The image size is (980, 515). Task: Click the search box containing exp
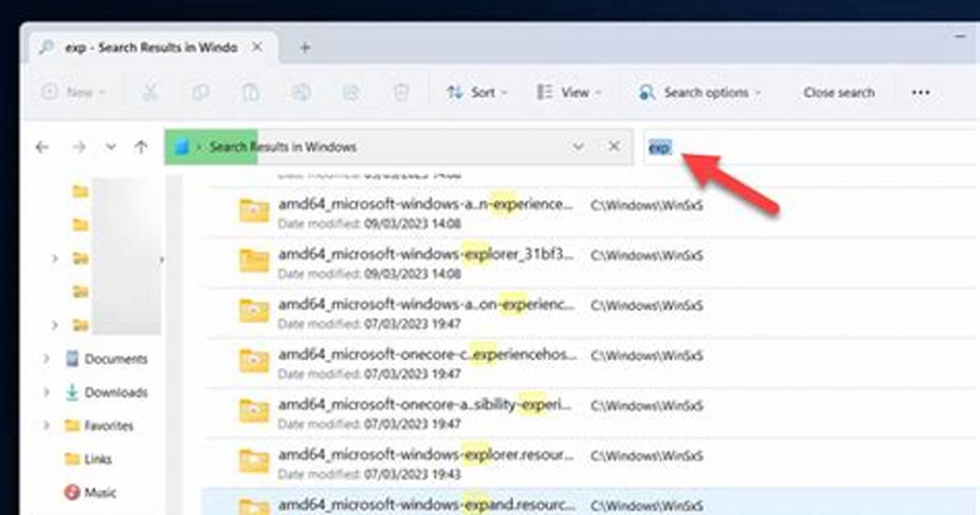[x=811, y=147]
